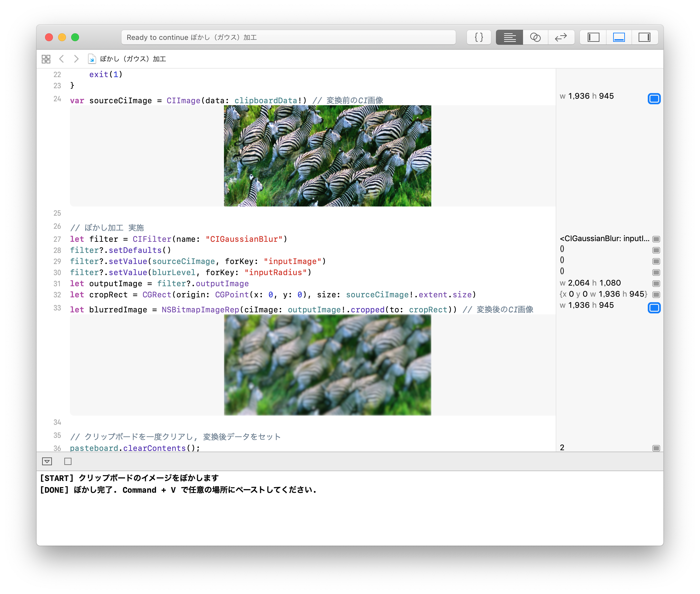Show result for cropRect line

(x=656, y=295)
